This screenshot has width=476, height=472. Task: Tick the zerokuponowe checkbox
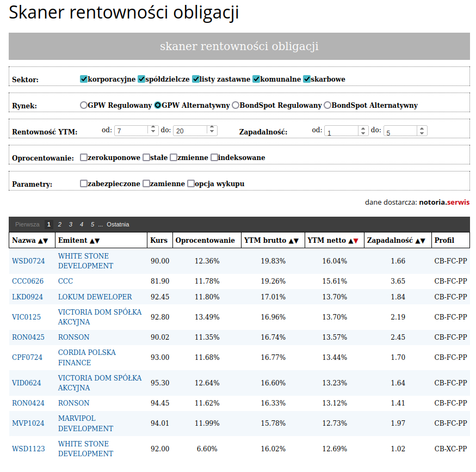pos(84,157)
